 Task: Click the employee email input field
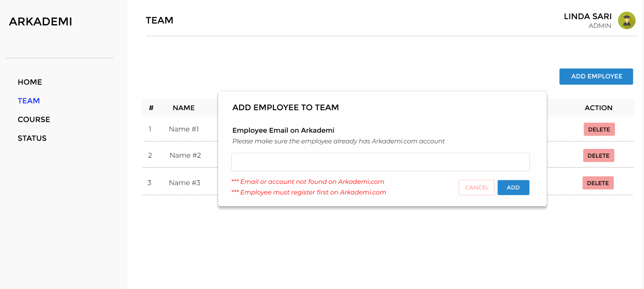coord(380,162)
